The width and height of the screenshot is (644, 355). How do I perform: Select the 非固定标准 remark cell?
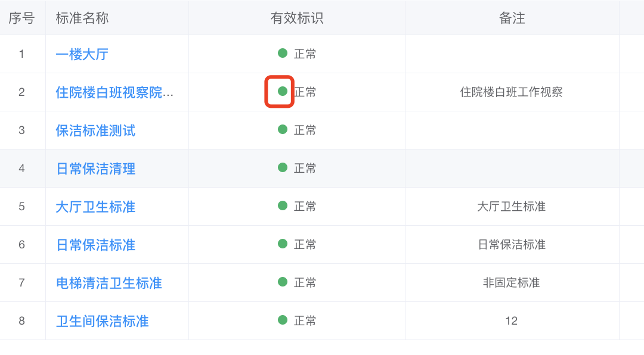(511, 282)
